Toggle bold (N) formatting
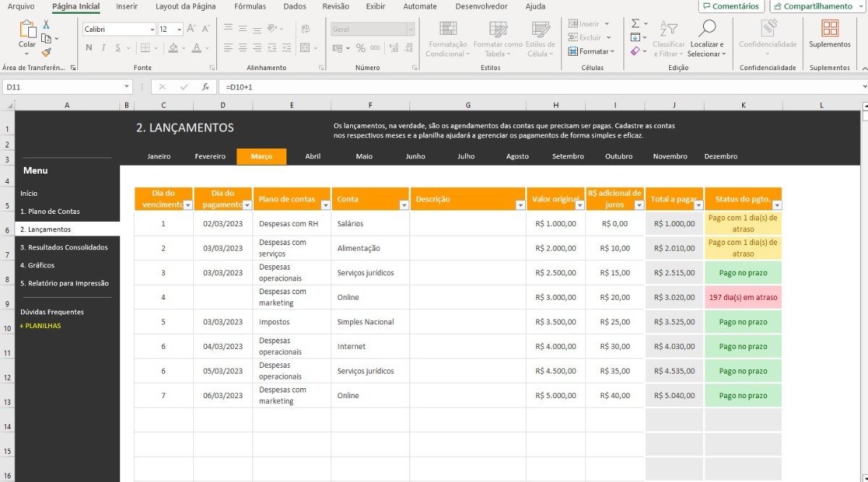 pos(89,48)
